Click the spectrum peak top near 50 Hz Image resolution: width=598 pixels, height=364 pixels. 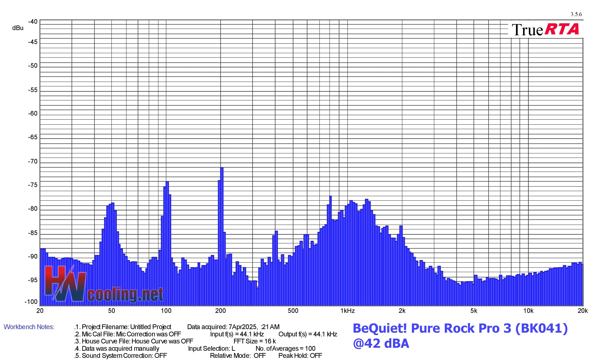coord(113,203)
